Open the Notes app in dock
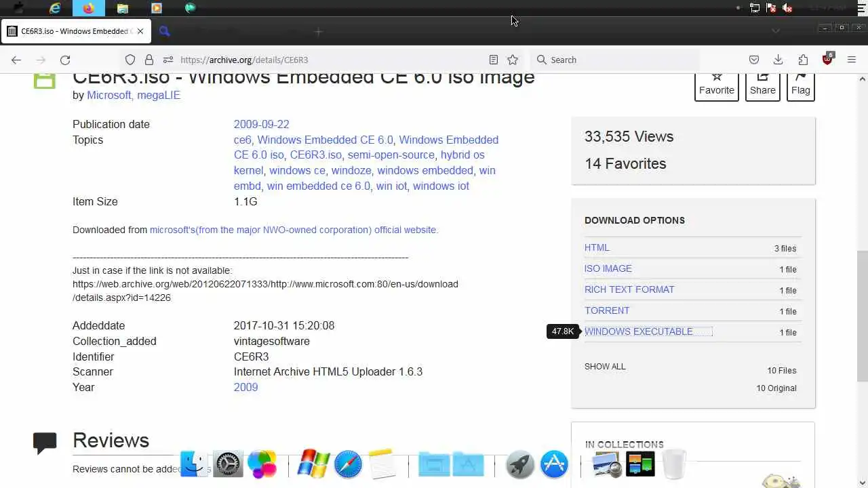Viewport: 868px width, 488px height. point(382,464)
